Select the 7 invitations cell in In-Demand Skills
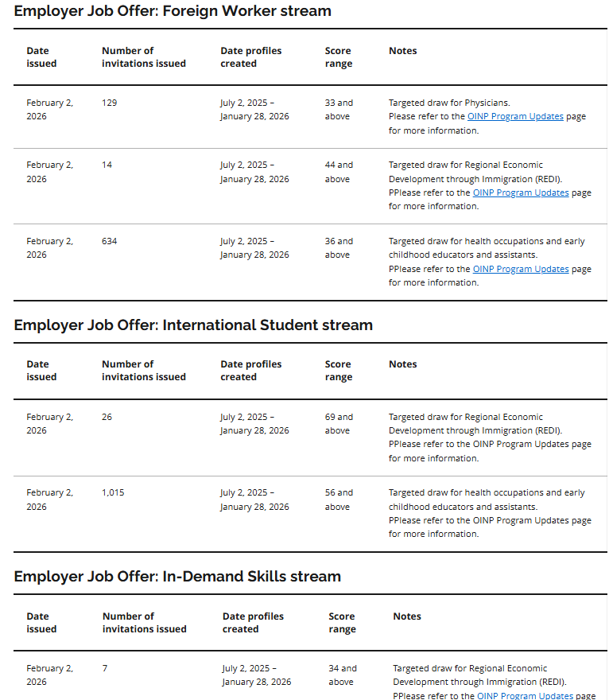This screenshot has height=700, width=609. [105, 668]
